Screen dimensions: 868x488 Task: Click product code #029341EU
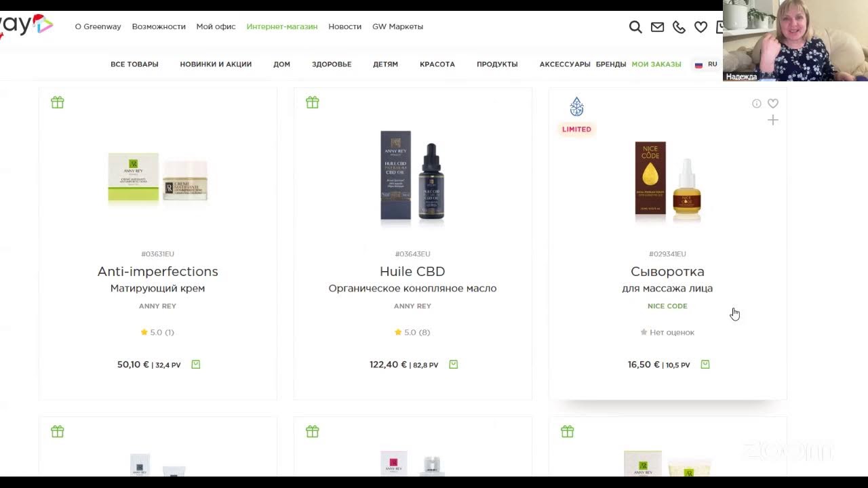pos(667,254)
